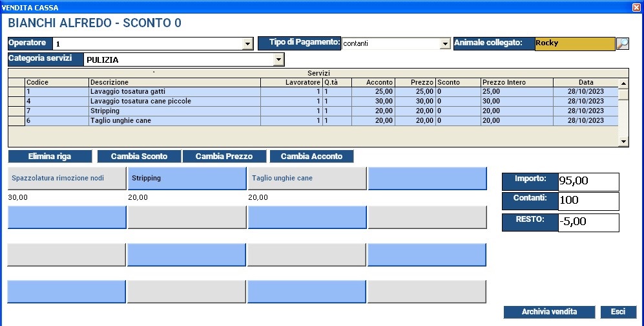Click the Cambia Acconto button

click(311, 157)
